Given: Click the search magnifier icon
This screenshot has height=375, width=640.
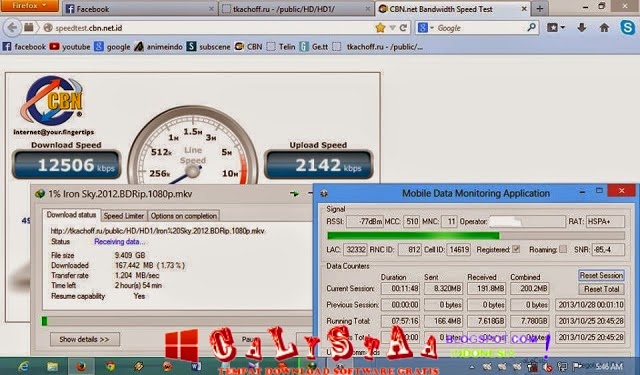Looking at the screenshot, I should point(531,28).
